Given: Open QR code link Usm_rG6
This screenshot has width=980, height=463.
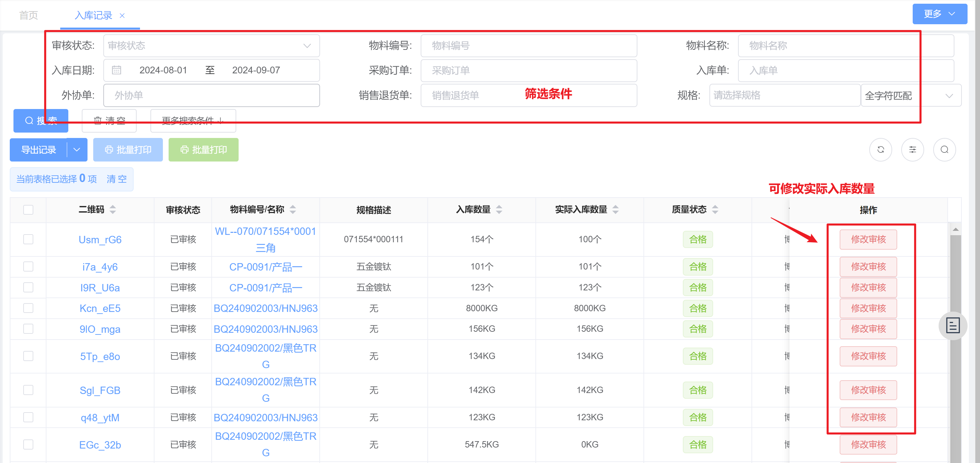Looking at the screenshot, I should 100,240.
